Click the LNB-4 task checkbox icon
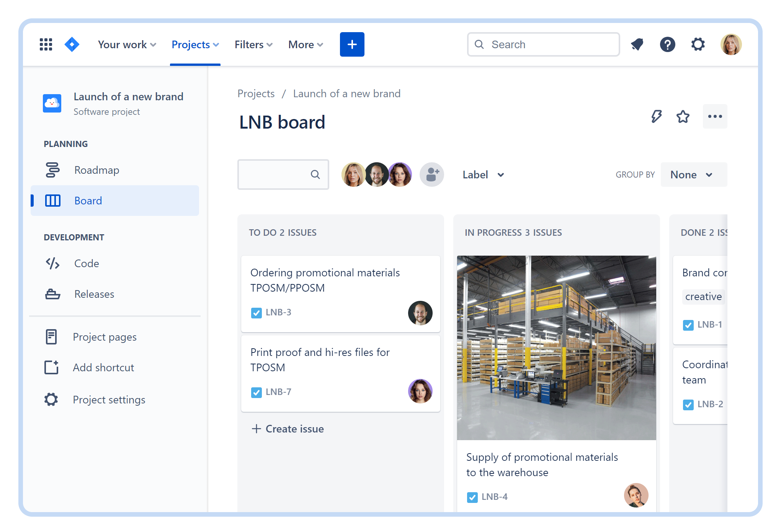 point(472,497)
